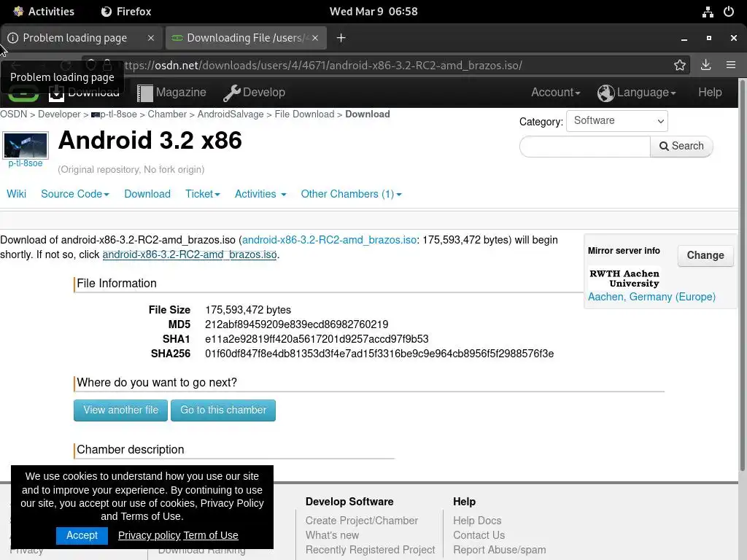
Task: Bookmark this page with the star icon
Action: tap(679, 65)
